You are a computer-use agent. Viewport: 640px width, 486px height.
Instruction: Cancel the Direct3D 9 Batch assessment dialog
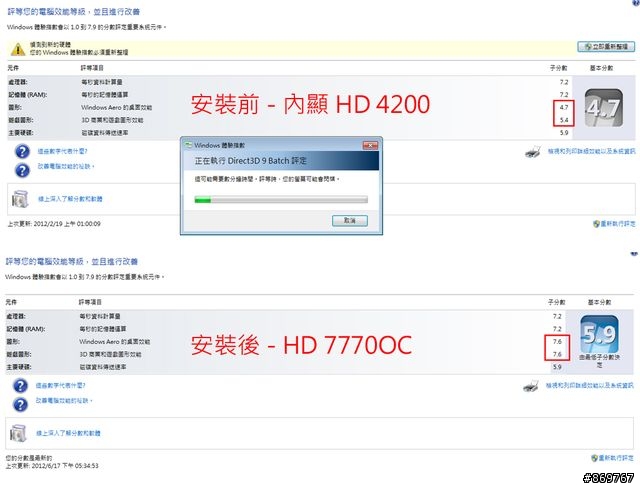pyautogui.click(x=350, y=220)
